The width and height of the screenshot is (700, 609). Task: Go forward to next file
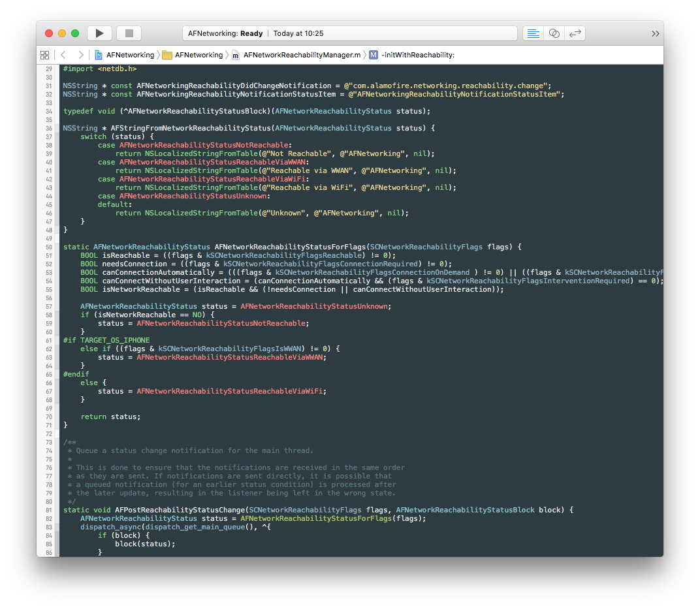[x=81, y=55]
